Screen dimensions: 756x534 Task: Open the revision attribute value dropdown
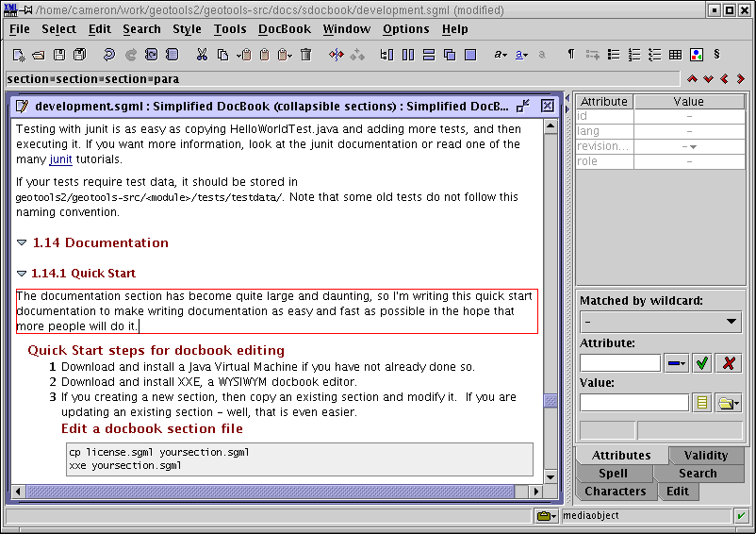(694, 146)
